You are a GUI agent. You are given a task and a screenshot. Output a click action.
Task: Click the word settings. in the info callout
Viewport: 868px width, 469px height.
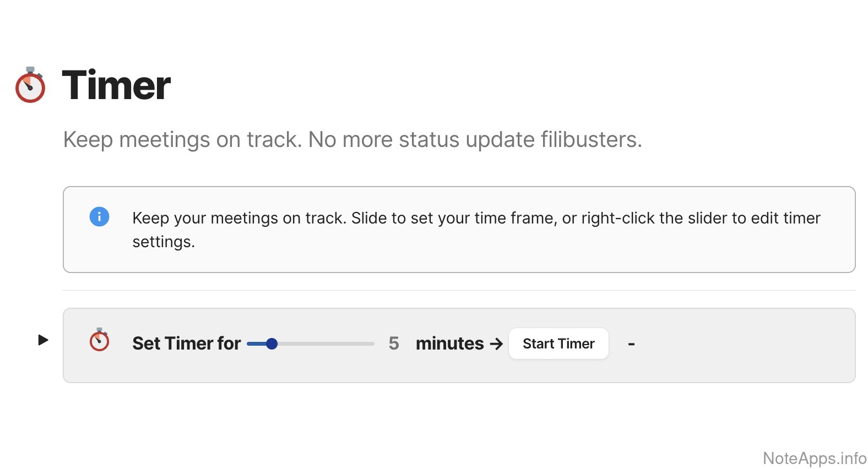pos(164,242)
